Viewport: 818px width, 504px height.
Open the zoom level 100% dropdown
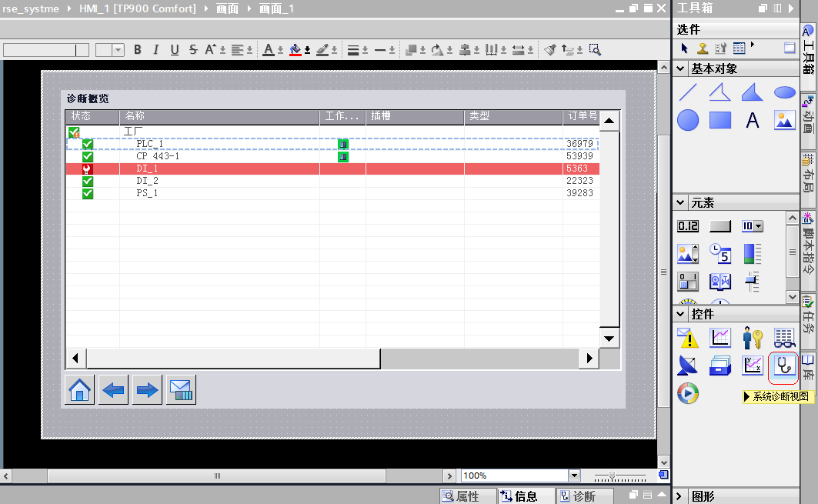point(574,476)
